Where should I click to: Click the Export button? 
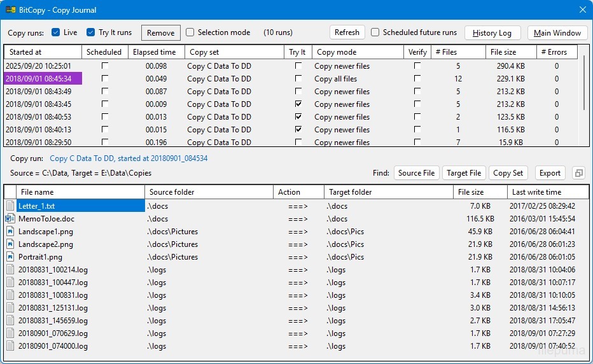coord(550,173)
